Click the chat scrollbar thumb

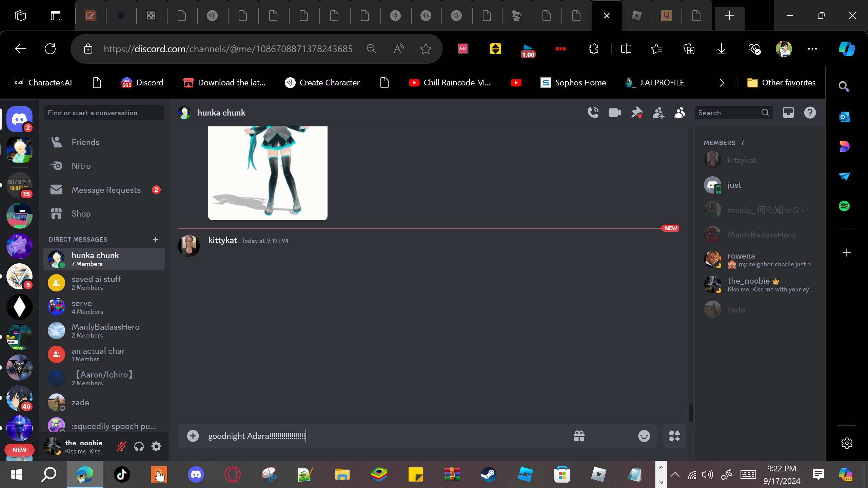[691, 413]
